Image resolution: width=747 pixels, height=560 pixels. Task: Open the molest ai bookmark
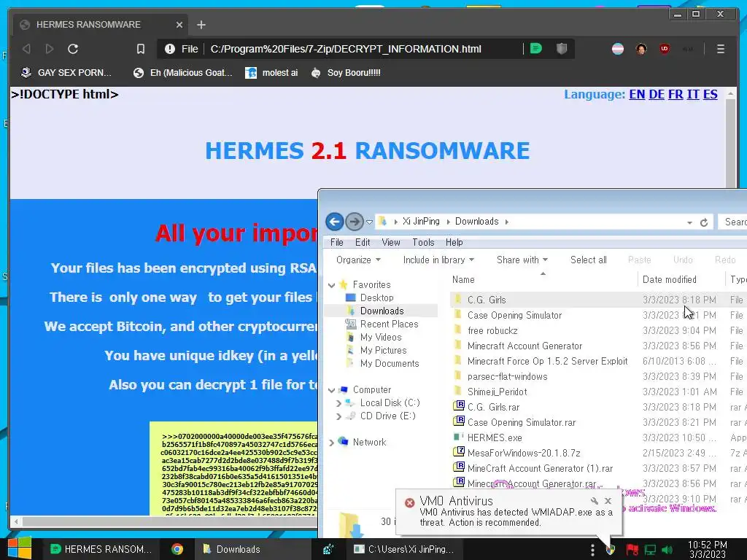[x=271, y=73]
